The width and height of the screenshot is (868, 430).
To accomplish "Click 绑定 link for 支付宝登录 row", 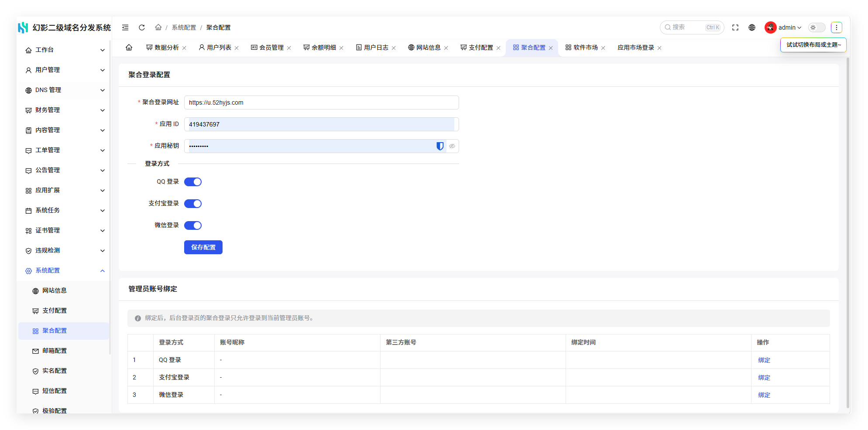I will (764, 378).
